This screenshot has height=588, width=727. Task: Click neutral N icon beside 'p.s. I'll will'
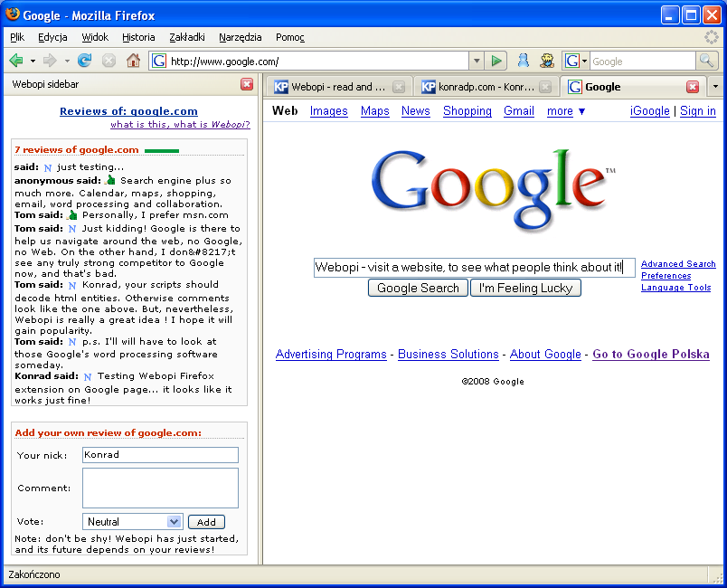pos(71,342)
